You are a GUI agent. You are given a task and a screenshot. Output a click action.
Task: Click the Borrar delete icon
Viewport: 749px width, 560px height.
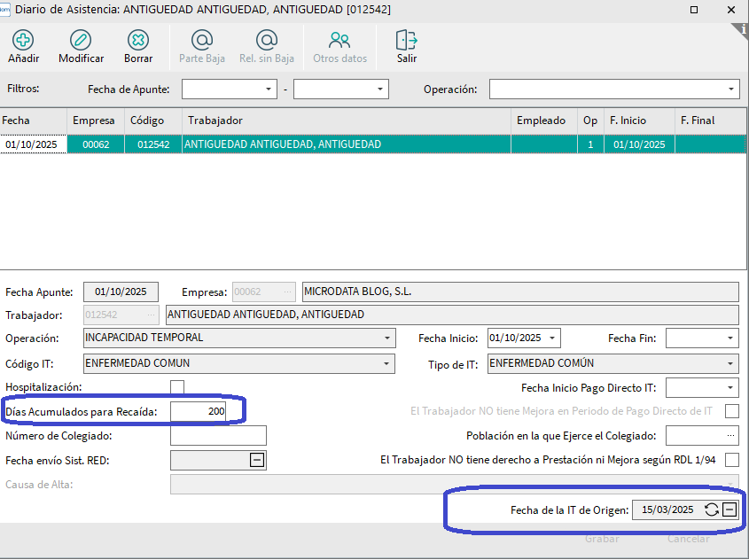click(x=138, y=41)
